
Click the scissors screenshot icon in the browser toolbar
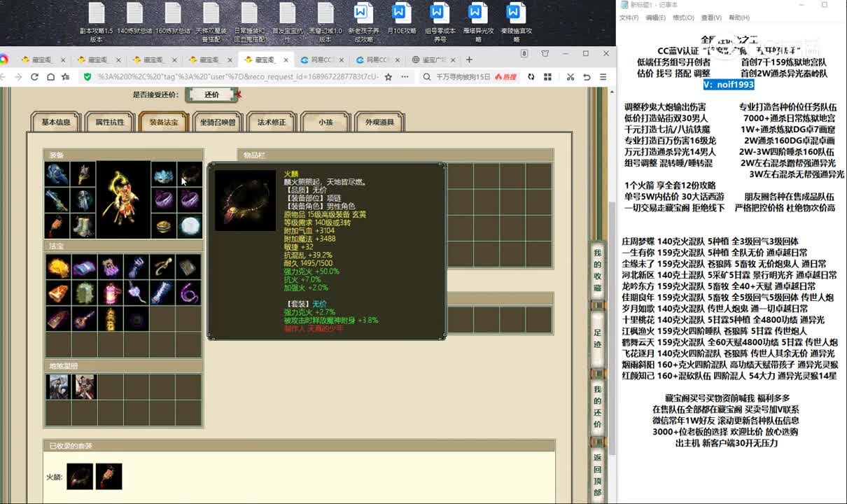(570, 77)
